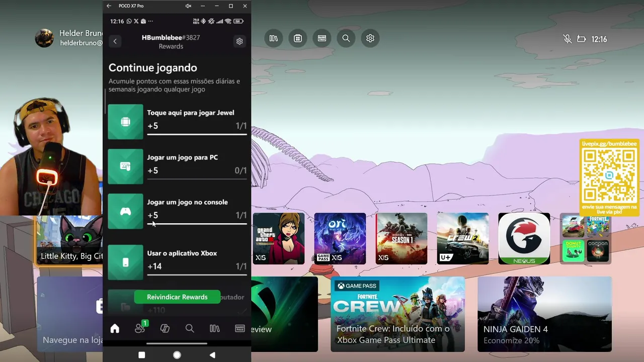Open the three-dot menu in POCO X7 Pro title bar
The height and width of the screenshot is (362, 644).
203,6
